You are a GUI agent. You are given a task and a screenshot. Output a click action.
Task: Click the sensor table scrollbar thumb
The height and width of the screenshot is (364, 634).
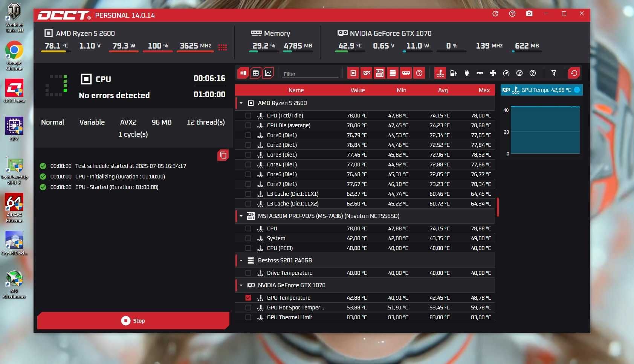coord(498,207)
